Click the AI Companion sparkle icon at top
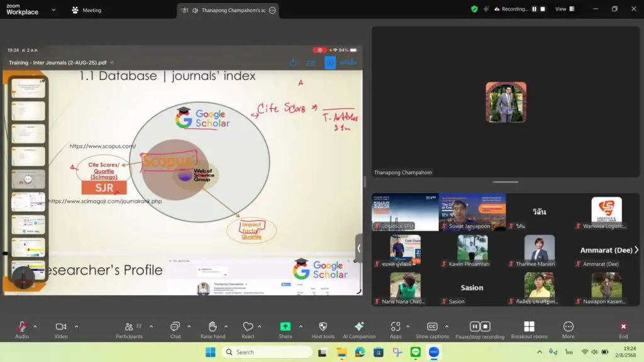This screenshot has width=644, height=362. click(x=486, y=9)
